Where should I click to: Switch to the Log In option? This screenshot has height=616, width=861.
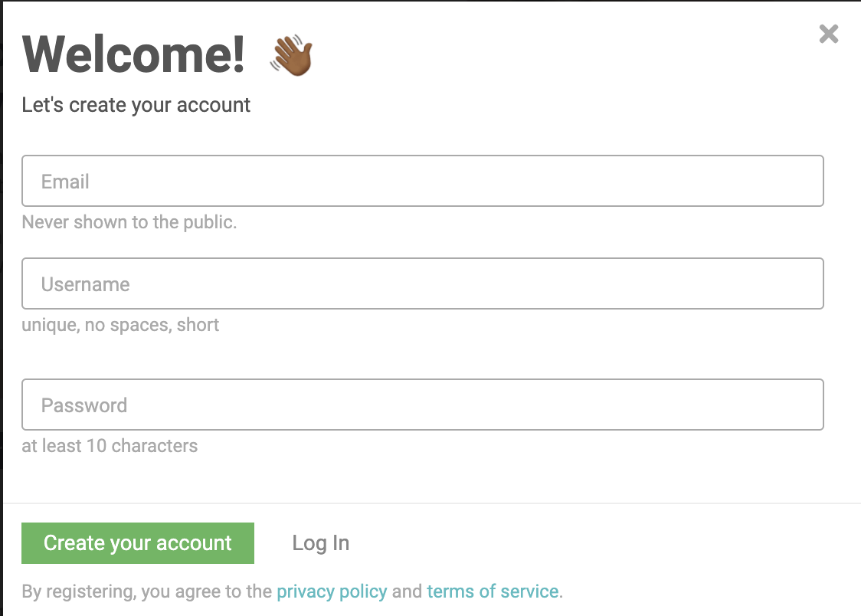pyautogui.click(x=321, y=543)
